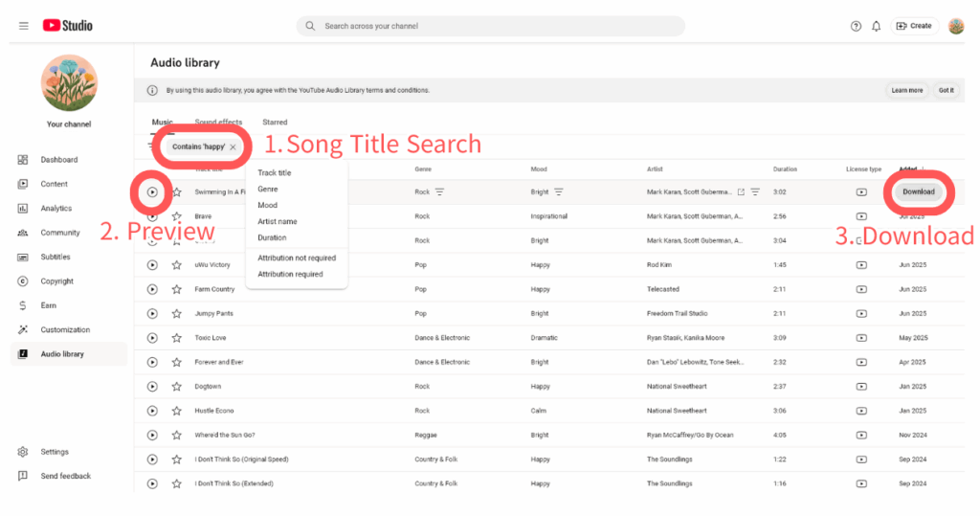Download the first track
The height and width of the screenshot is (516, 980).
[918, 192]
